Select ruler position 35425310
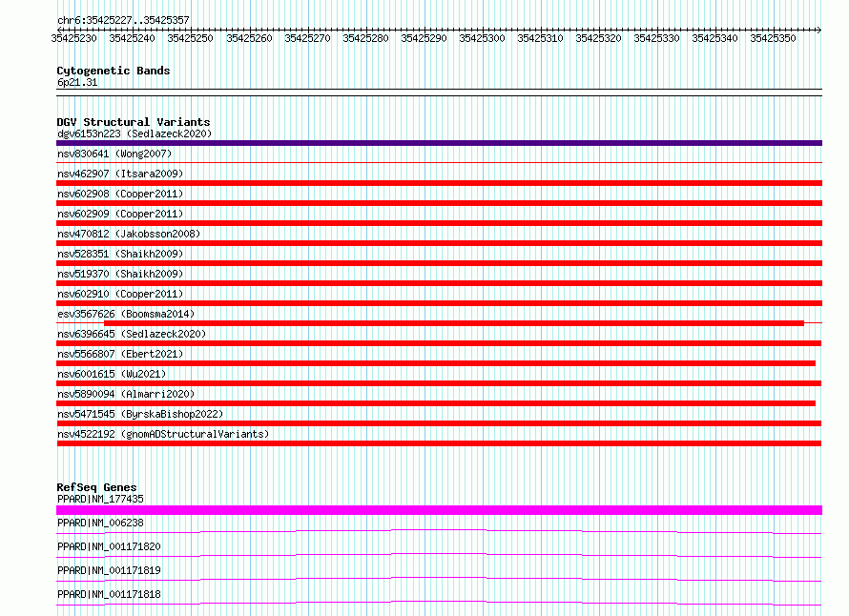The height and width of the screenshot is (616, 849). point(540,38)
